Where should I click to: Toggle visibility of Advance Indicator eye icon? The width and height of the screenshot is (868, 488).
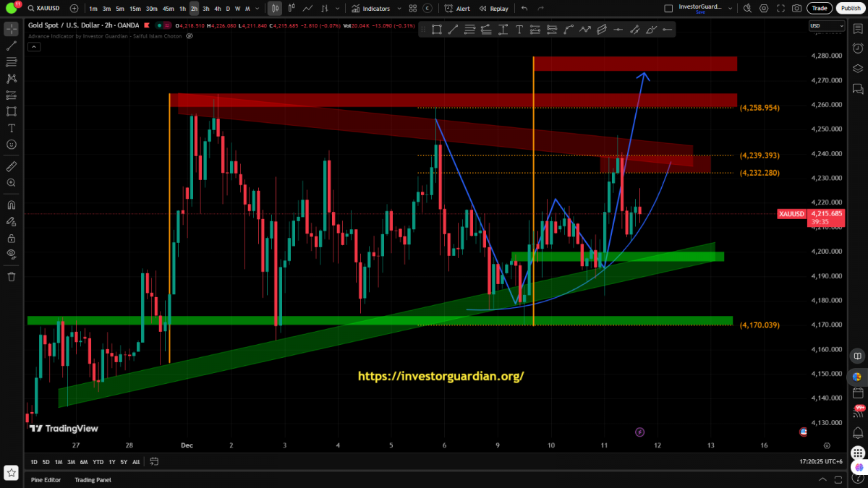pyautogui.click(x=190, y=35)
